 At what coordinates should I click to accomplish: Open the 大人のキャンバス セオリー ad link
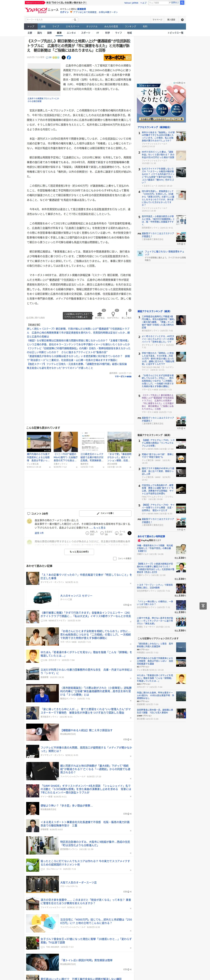click(x=76, y=596)
